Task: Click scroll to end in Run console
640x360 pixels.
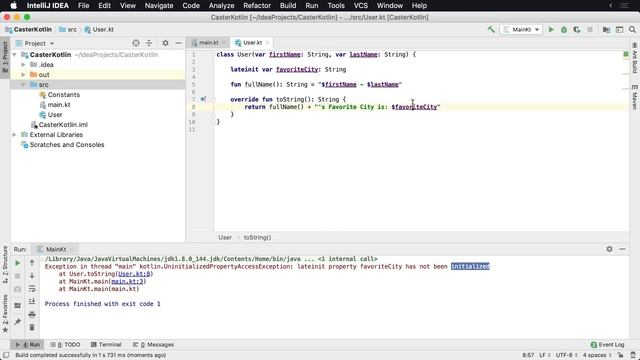Action: (32, 301)
